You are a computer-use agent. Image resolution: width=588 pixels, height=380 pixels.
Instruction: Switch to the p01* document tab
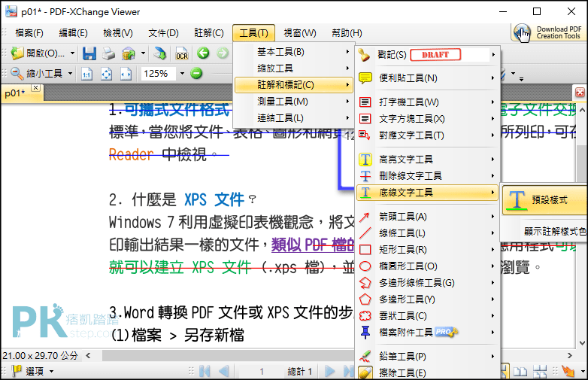pyautogui.click(x=15, y=93)
